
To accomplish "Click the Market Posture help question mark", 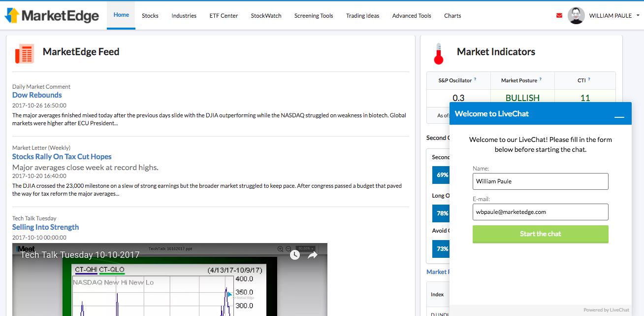I will coord(541,79).
